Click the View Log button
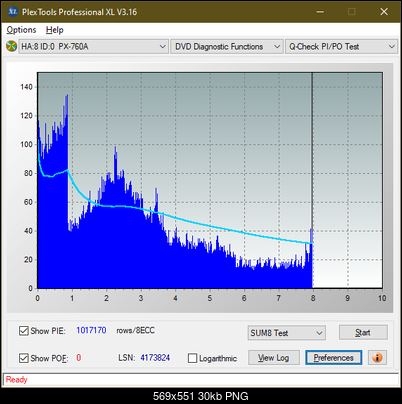The height and width of the screenshot is (404, 402). pyautogui.click(x=274, y=358)
